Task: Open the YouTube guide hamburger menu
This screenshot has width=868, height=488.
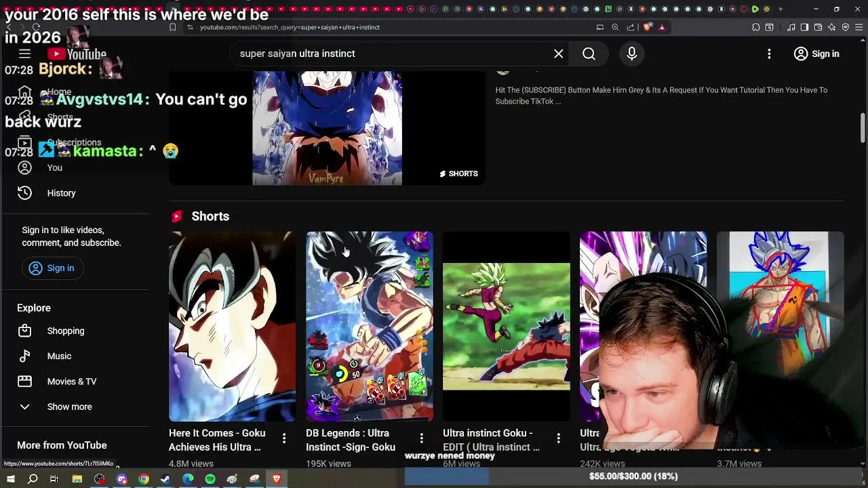Action: tap(24, 54)
